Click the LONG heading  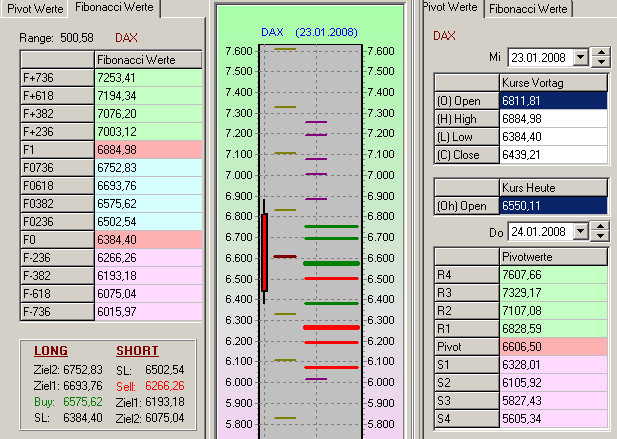pyautogui.click(x=51, y=350)
